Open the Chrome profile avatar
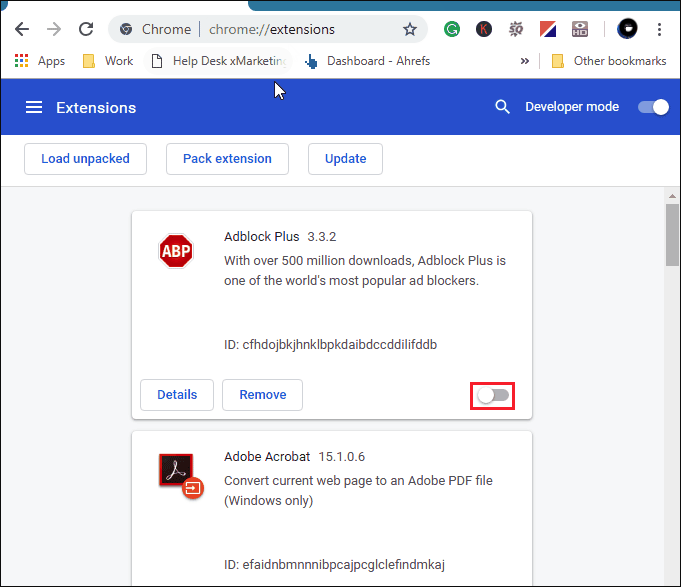681x587 pixels. (627, 29)
